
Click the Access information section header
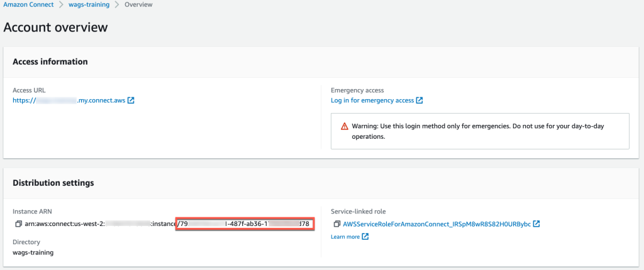(x=50, y=62)
